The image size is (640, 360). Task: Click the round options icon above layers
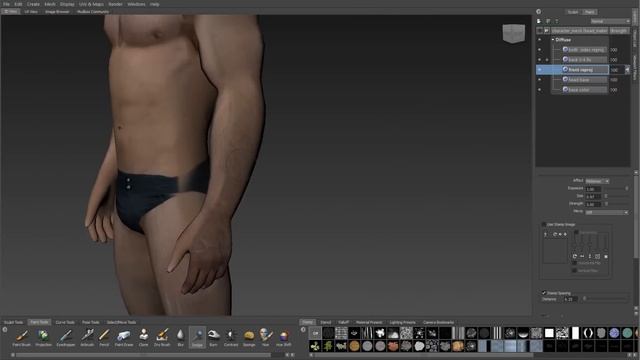(x=538, y=12)
